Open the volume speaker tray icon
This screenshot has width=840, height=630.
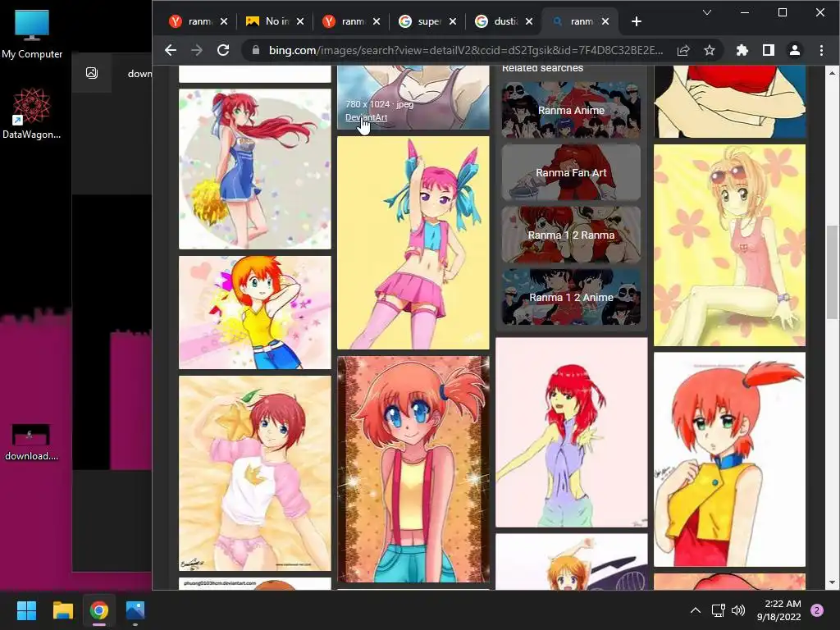(738, 610)
